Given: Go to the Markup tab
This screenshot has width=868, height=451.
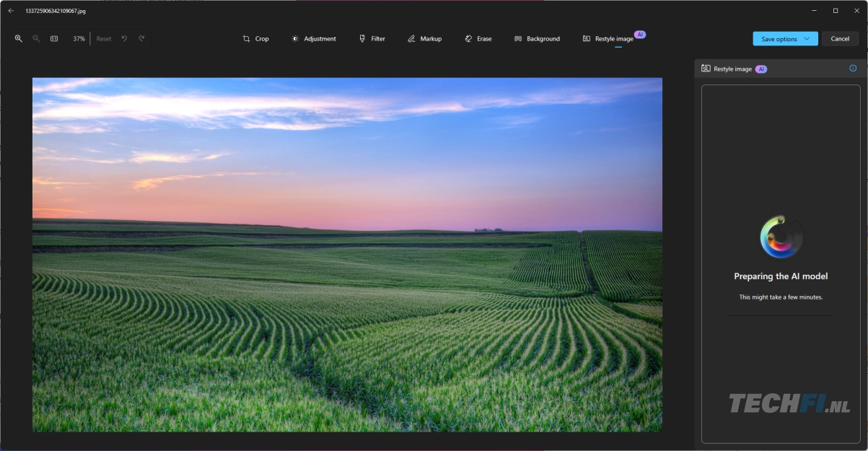Looking at the screenshot, I should 424,39.
